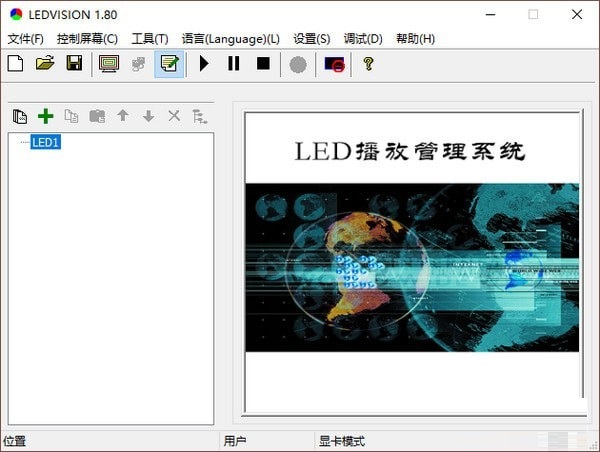Click the 用户 status bar field

point(267,441)
